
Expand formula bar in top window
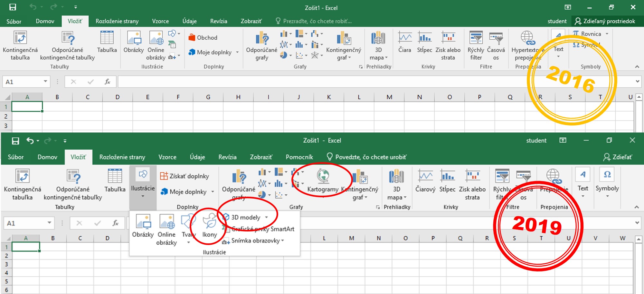pos(637,82)
